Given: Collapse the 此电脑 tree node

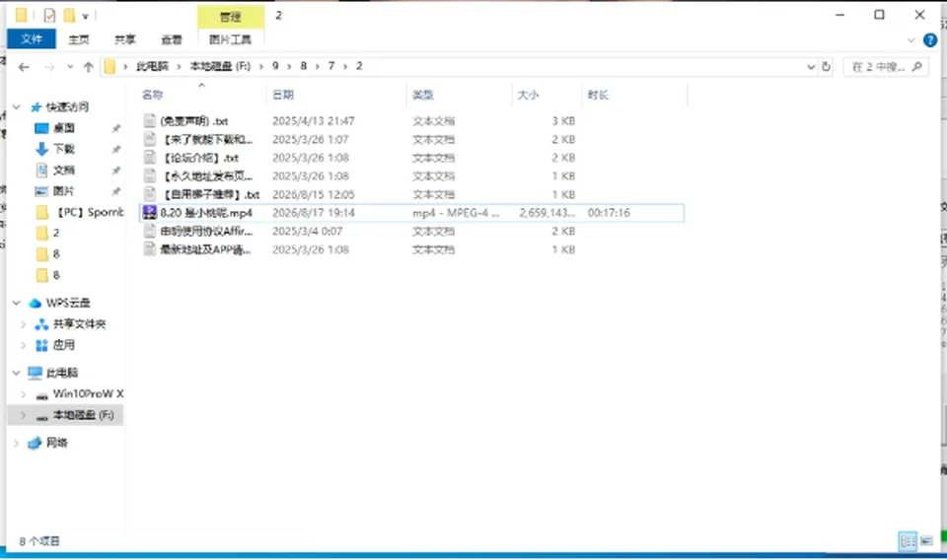Looking at the screenshot, I should click(x=17, y=373).
